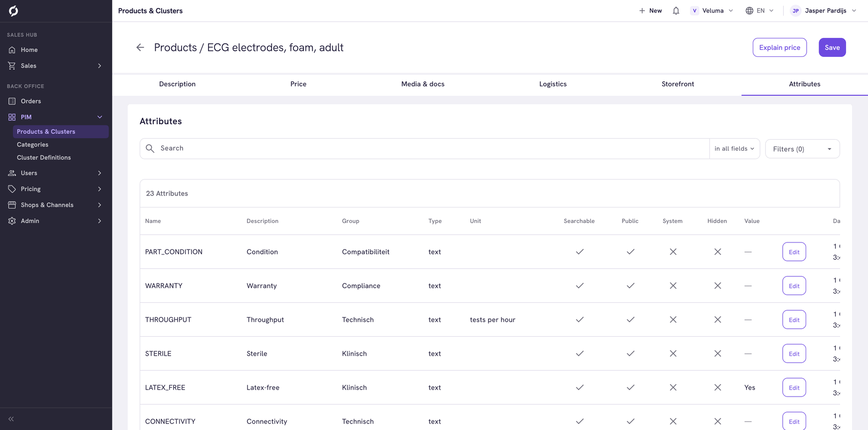The width and height of the screenshot is (868, 430).
Task: Click the Users people icon
Action: coord(12,173)
